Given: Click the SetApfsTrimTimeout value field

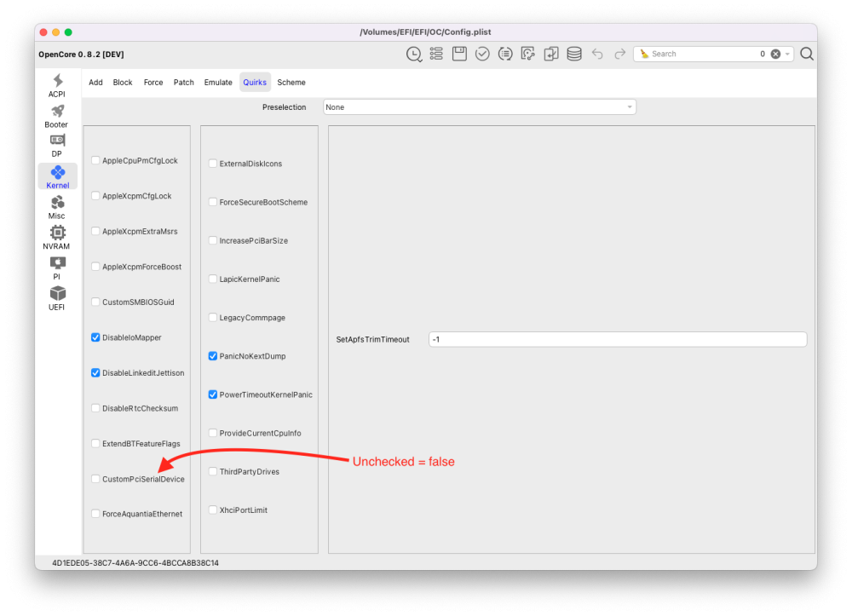Looking at the screenshot, I should (618, 339).
